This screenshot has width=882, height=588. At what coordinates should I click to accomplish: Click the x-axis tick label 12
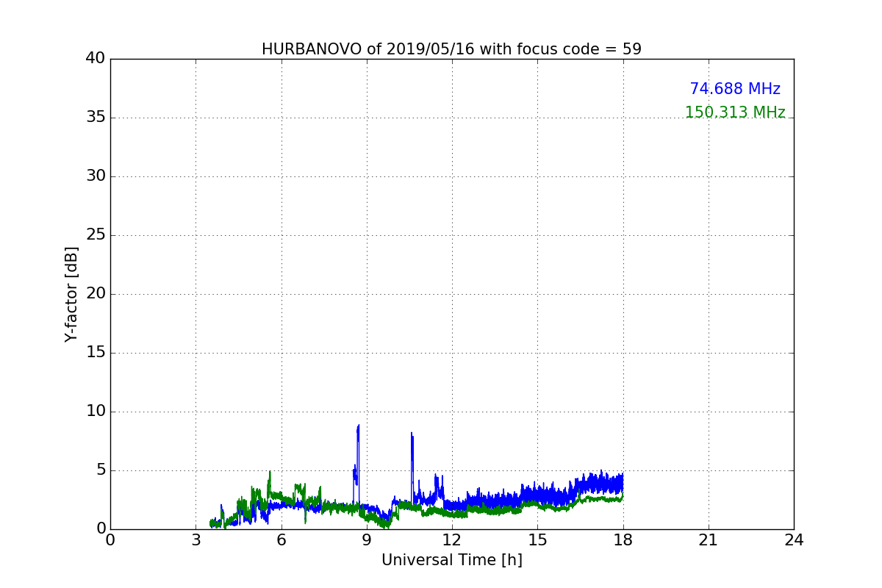coord(452,540)
